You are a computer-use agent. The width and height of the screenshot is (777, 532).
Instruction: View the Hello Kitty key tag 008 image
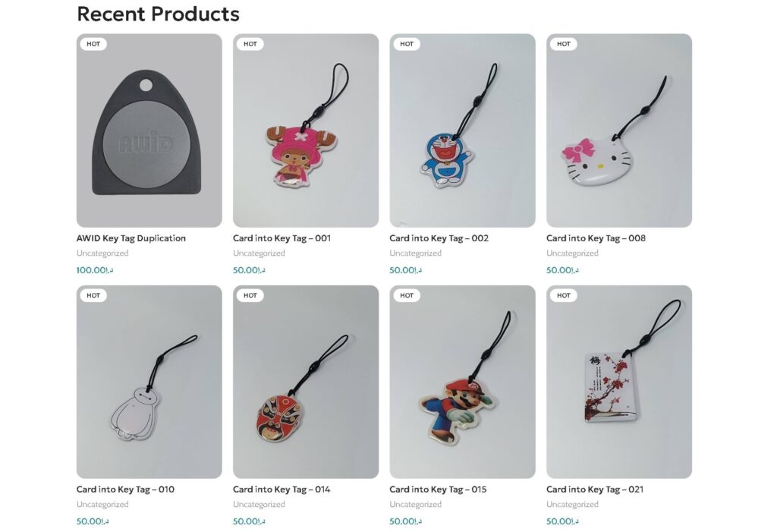coord(619,131)
